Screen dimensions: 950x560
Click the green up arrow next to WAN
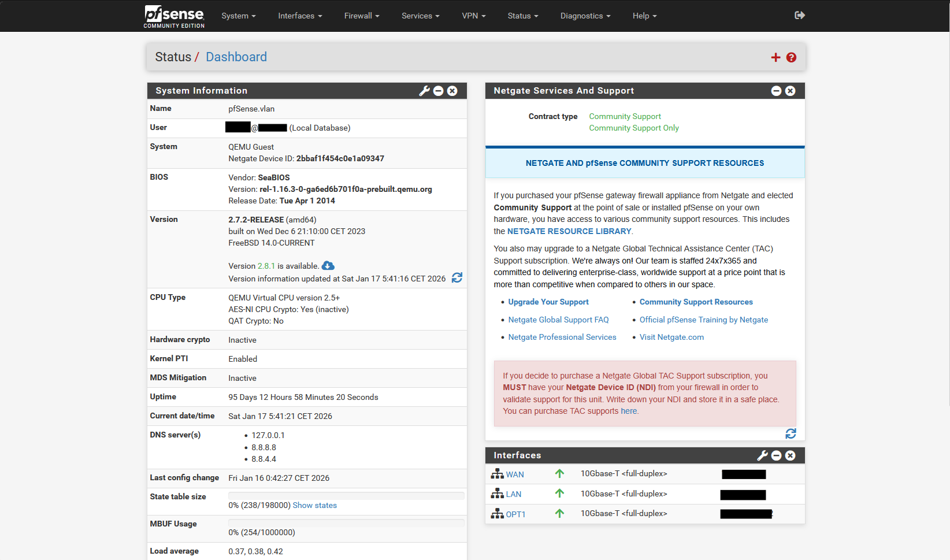coord(559,473)
